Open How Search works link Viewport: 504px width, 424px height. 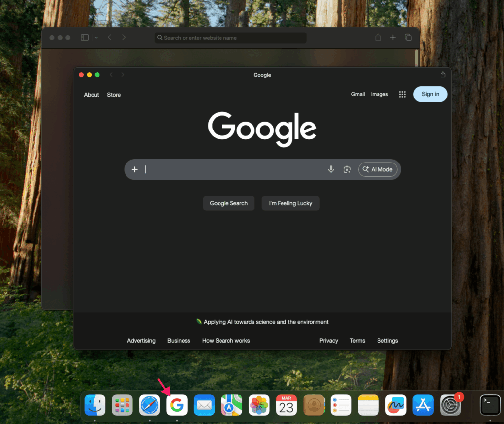coord(226,341)
